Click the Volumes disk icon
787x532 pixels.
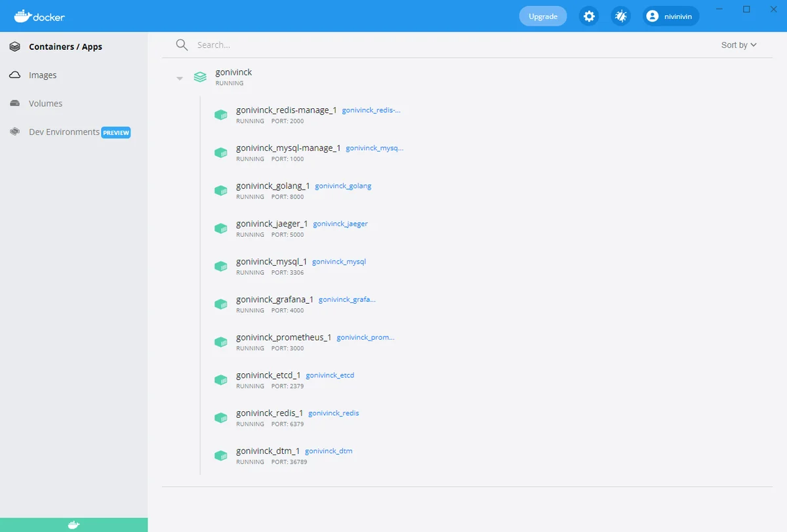point(14,104)
